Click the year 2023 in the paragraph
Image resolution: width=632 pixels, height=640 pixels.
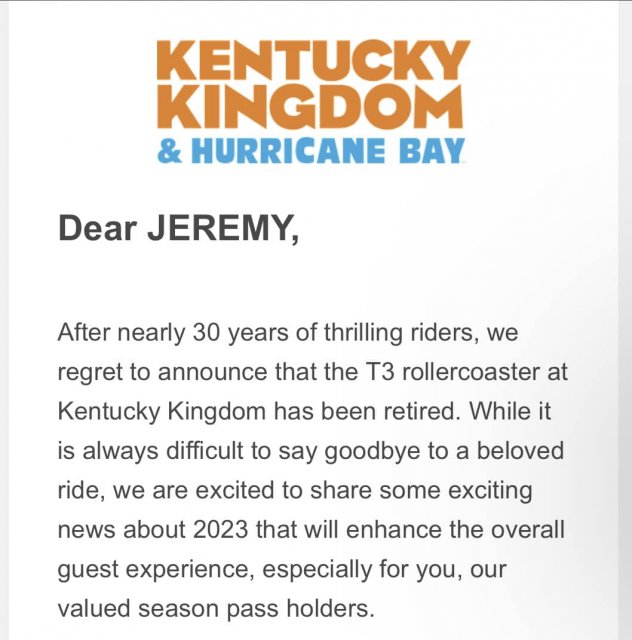(220, 529)
